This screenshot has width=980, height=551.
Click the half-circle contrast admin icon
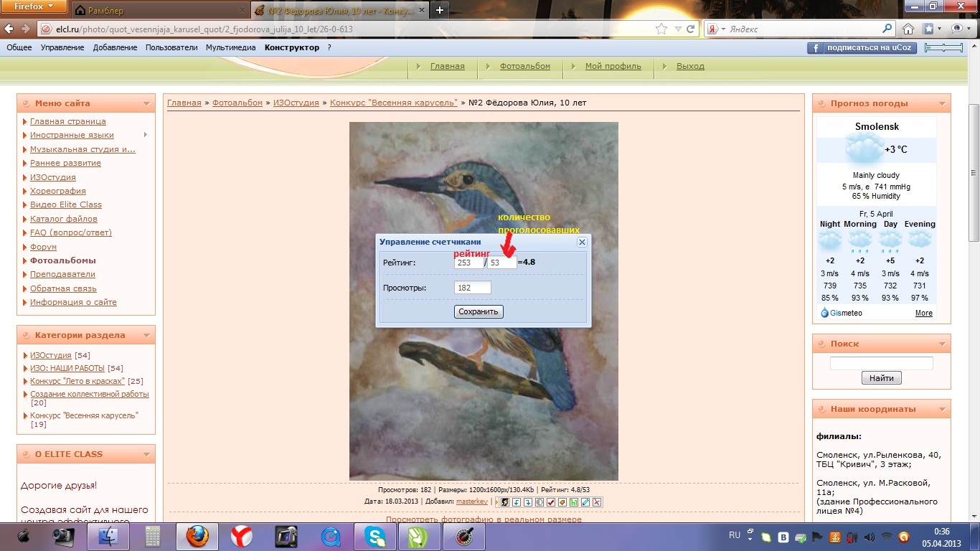(x=540, y=502)
